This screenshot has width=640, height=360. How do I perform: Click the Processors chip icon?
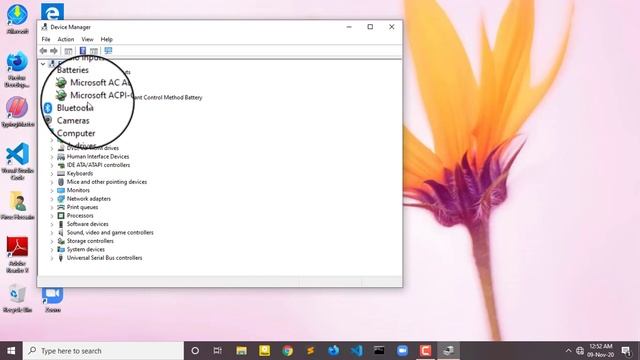click(x=61, y=216)
